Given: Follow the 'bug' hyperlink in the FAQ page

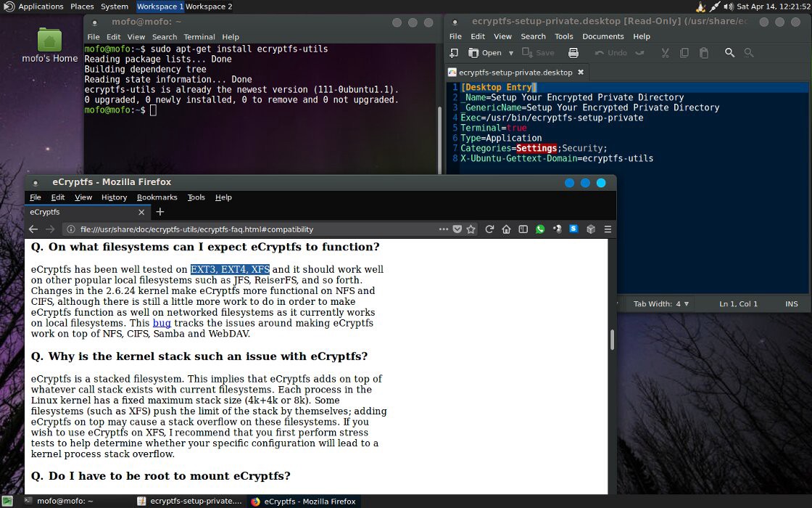Looking at the screenshot, I should (162, 323).
